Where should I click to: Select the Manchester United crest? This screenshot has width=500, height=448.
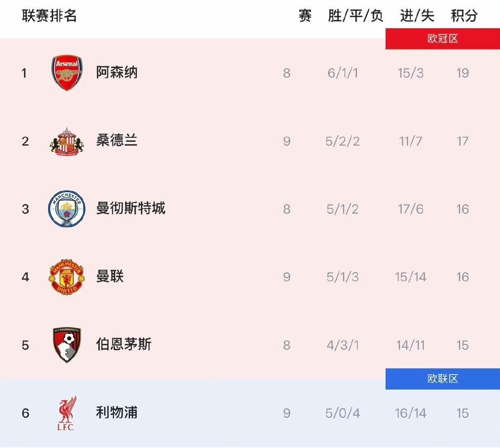[67, 277]
